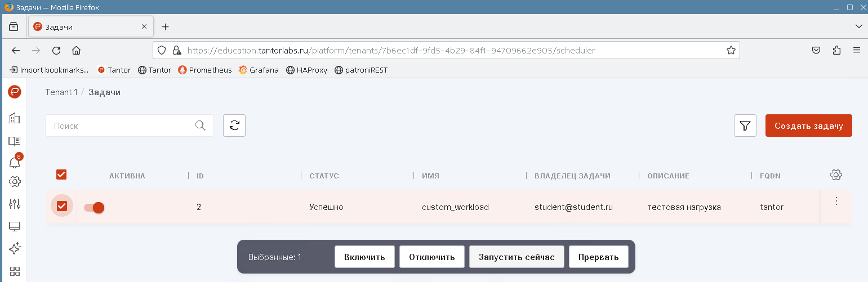Open the sidebar buildings tenants icon

coord(15,118)
